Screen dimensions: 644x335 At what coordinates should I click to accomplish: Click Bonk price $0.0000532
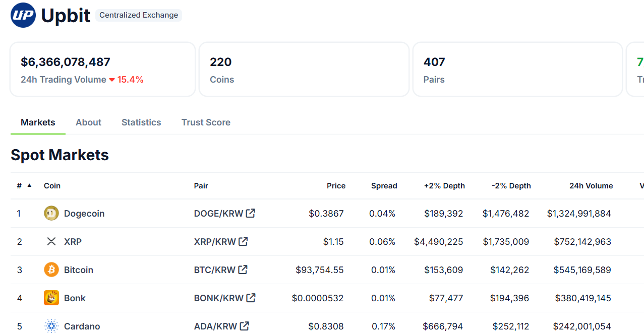click(x=318, y=298)
